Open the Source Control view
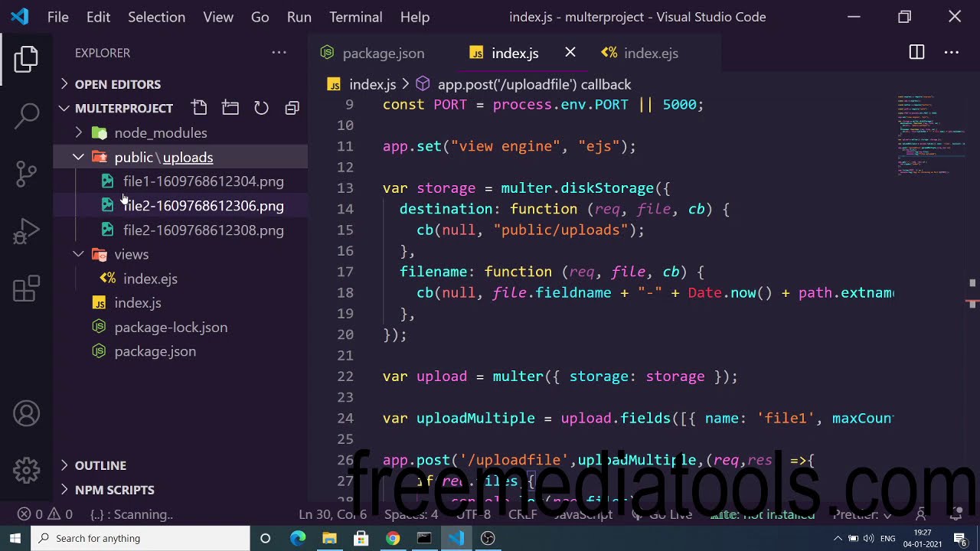Screen dimensions: 980x551 click(x=26, y=173)
